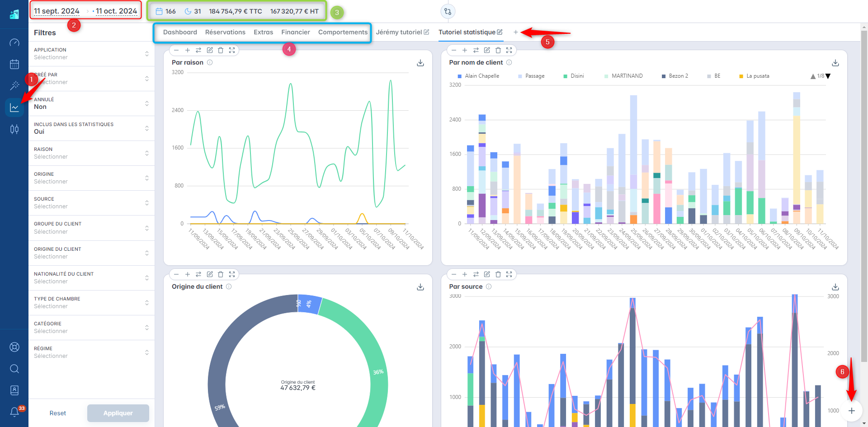This screenshot has height=427, width=868.
Task: Open Inclus dans les statistiques dropdown
Action: 91,128
